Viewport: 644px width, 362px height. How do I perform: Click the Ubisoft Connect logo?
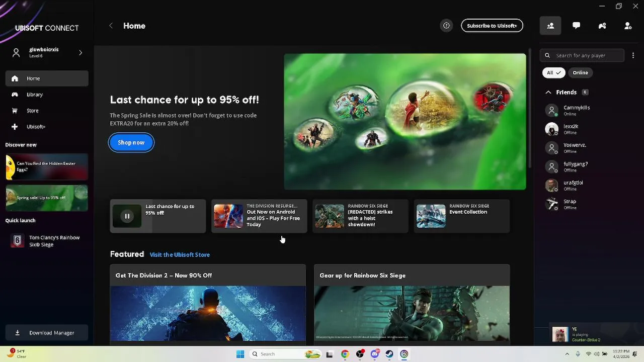47,28
